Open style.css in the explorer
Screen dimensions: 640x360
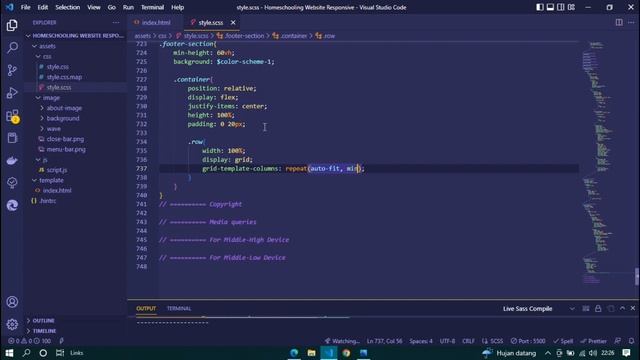(58, 67)
